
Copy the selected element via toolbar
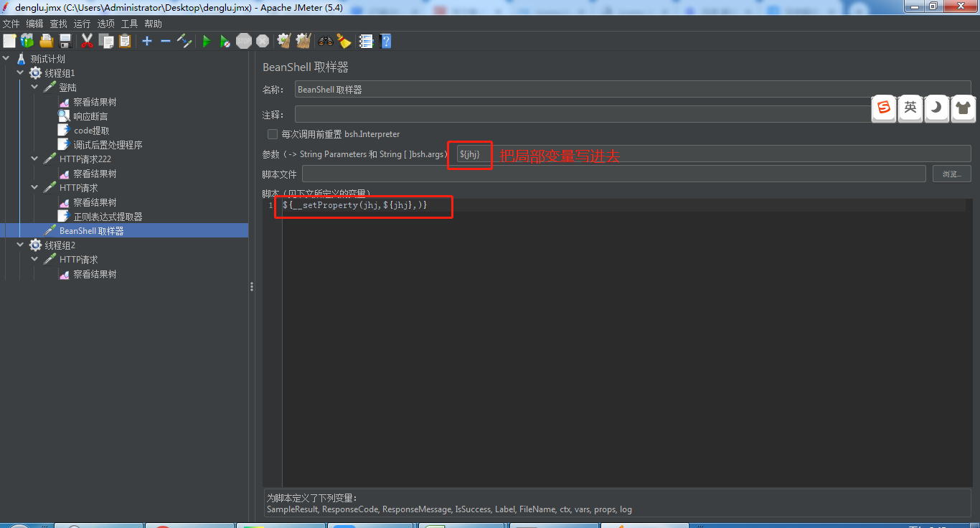click(x=106, y=41)
